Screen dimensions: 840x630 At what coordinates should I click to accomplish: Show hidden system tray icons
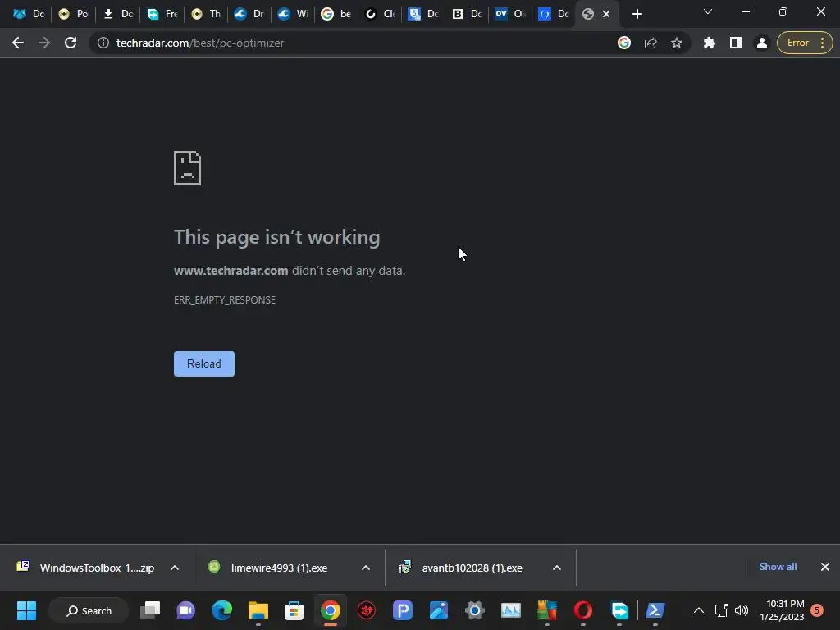tap(699, 610)
